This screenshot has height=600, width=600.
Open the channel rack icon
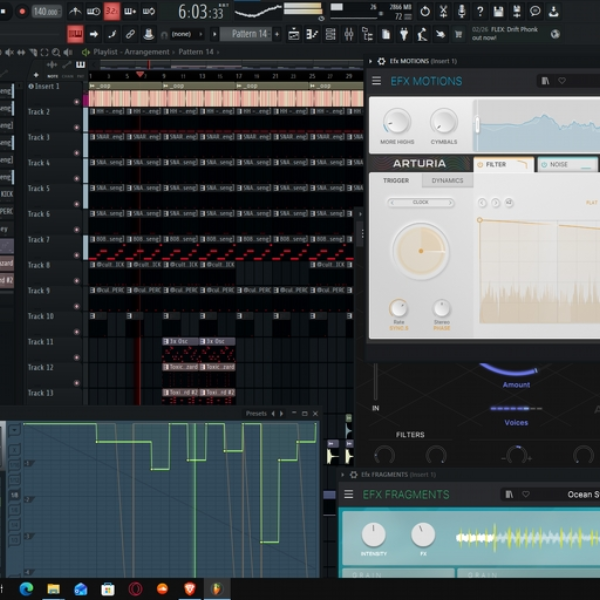(330, 34)
